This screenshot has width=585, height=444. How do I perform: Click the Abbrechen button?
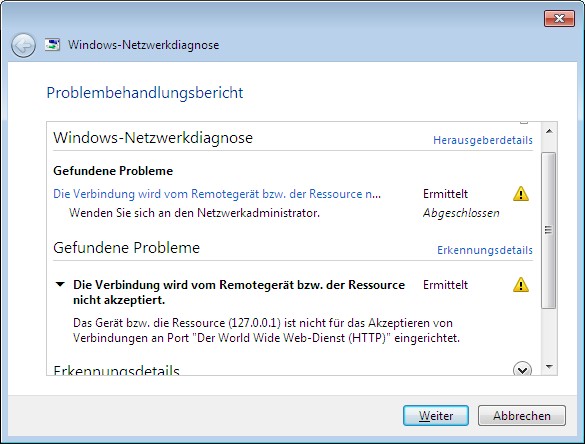click(x=522, y=416)
